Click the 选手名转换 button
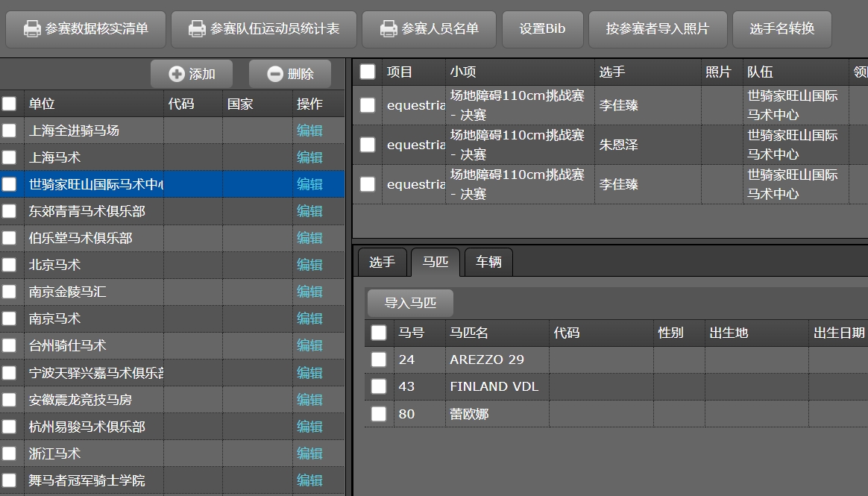The height and width of the screenshot is (496, 868). click(781, 29)
